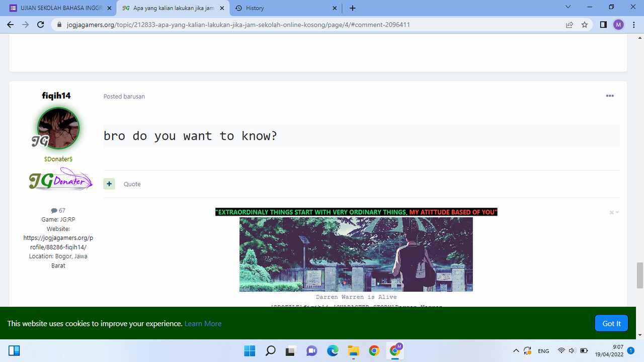Share this page from the address bar
Screen dimensions: 644x362
click(x=570, y=25)
